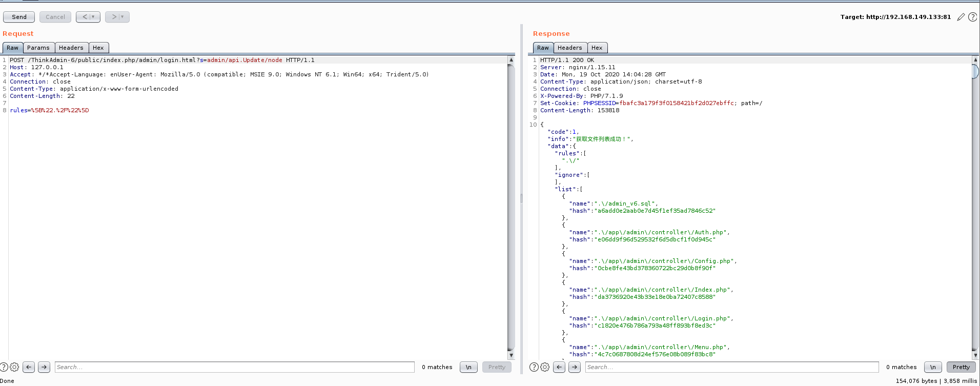Click the Server: nginx/1.15.11 header
The width and height of the screenshot is (980, 386).
click(x=578, y=67)
